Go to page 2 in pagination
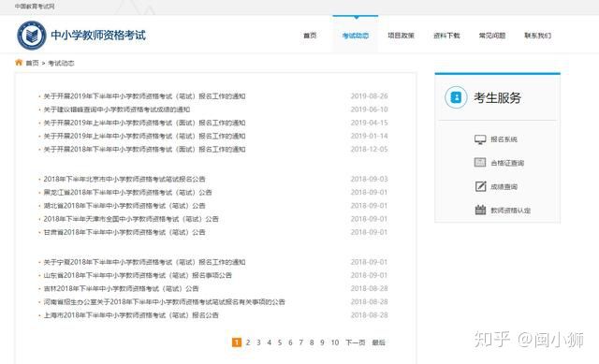 click(x=248, y=342)
